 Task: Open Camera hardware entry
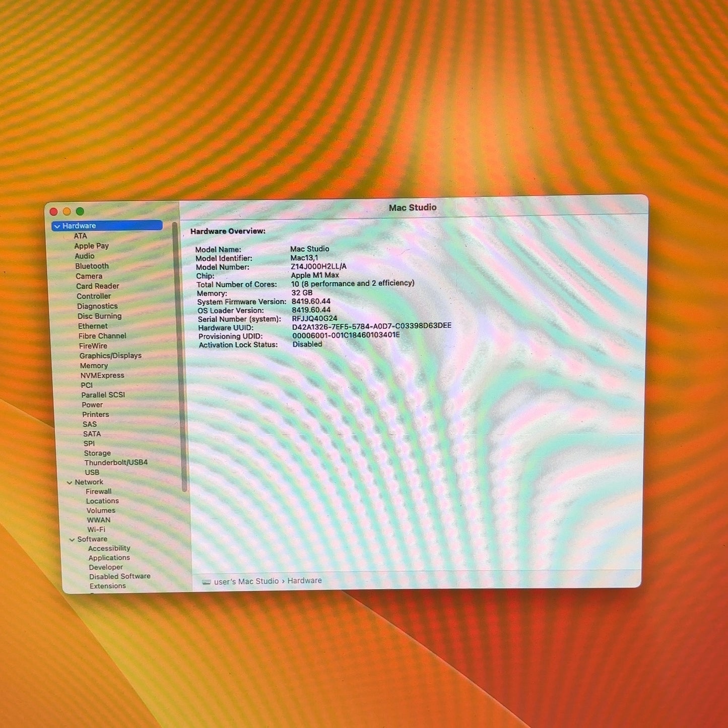point(89,276)
